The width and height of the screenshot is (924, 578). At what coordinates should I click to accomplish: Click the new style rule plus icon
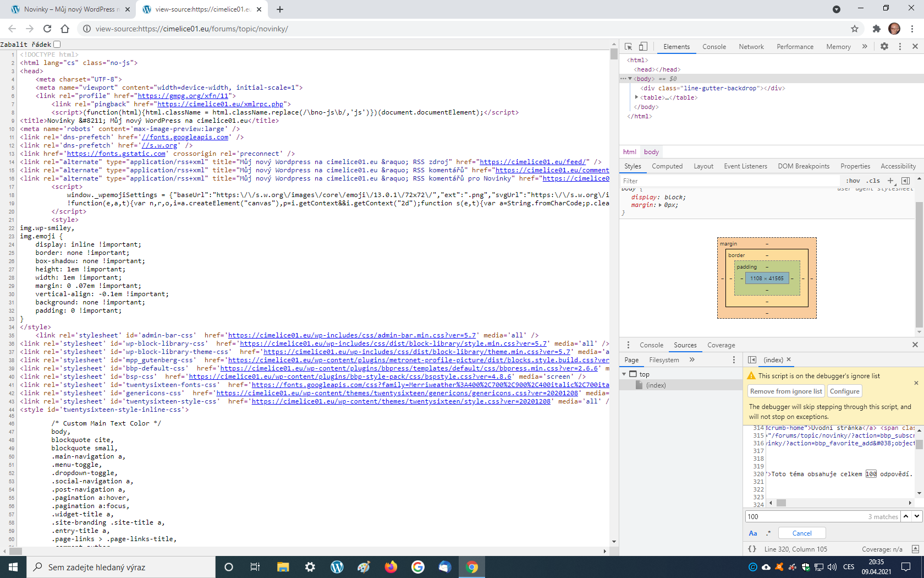click(x=890, y=181)
